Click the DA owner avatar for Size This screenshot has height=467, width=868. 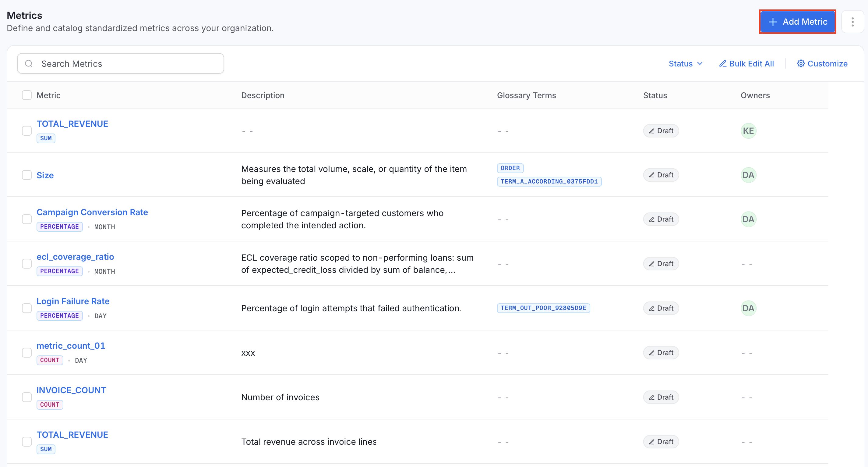(x=748, y=175)
